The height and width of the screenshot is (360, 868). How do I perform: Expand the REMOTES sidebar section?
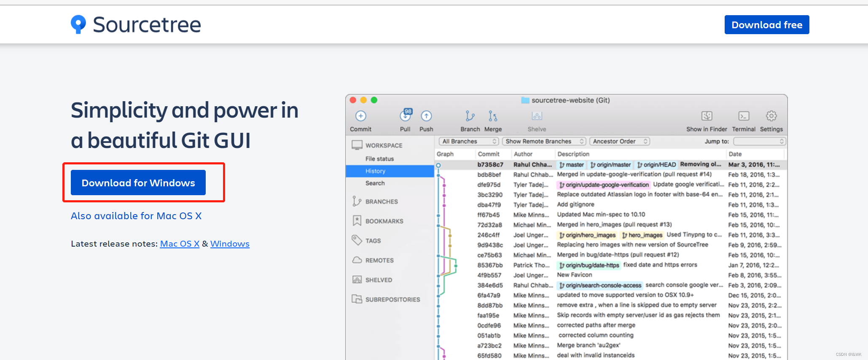tap(379, 261)
